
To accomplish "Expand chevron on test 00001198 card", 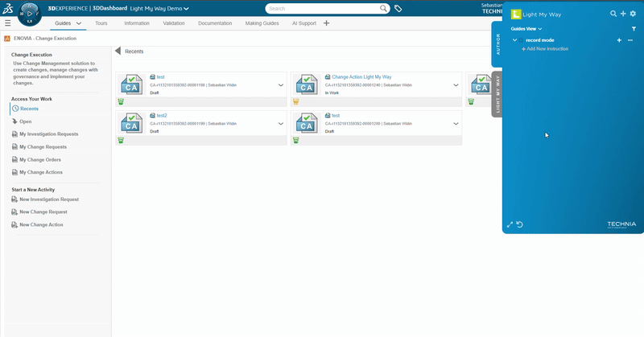I will pos(281,85).
